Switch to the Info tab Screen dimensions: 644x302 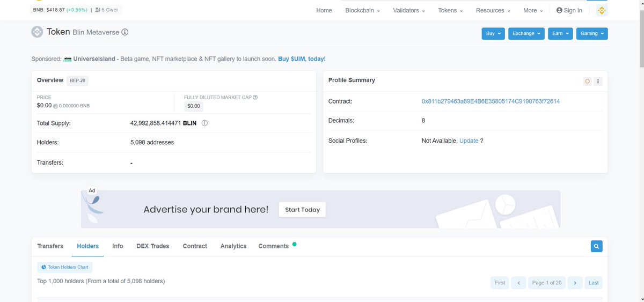[x=118, y=246]
